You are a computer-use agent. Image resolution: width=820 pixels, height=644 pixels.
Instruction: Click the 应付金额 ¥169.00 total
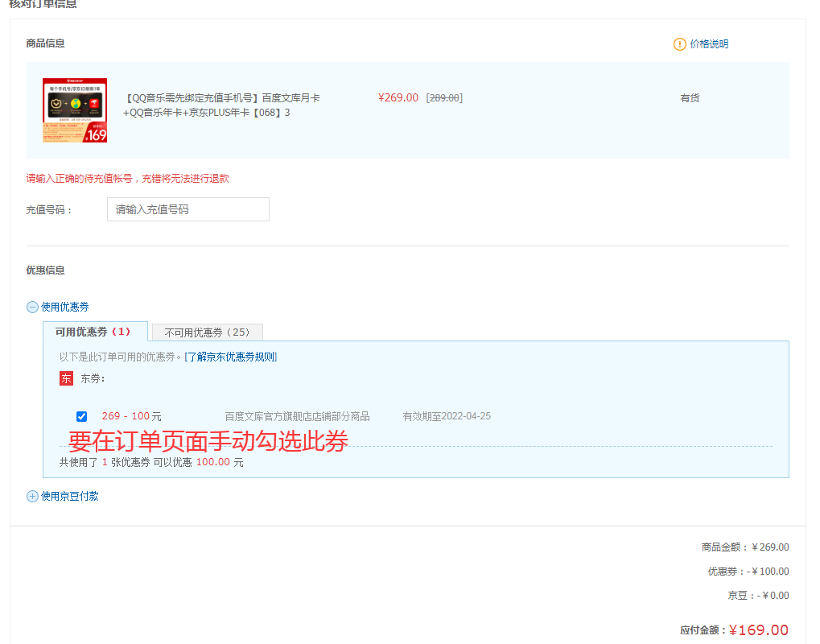point(734,630)
